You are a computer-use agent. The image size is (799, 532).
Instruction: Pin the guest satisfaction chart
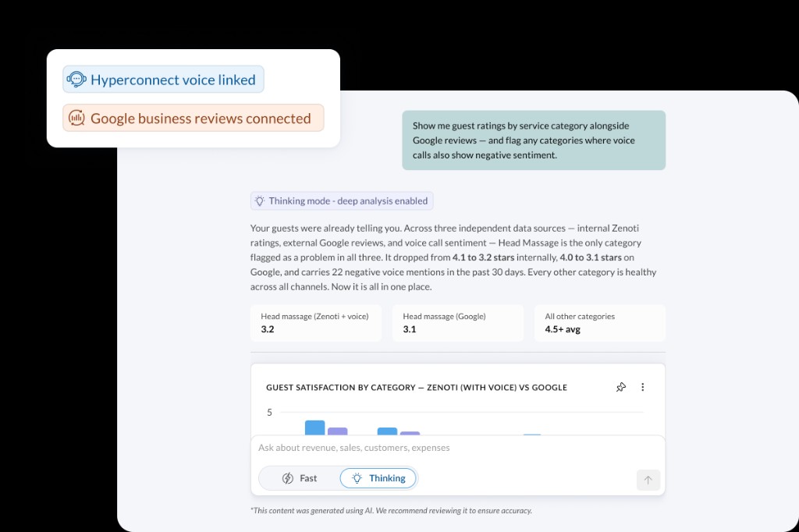coord(620,387)
